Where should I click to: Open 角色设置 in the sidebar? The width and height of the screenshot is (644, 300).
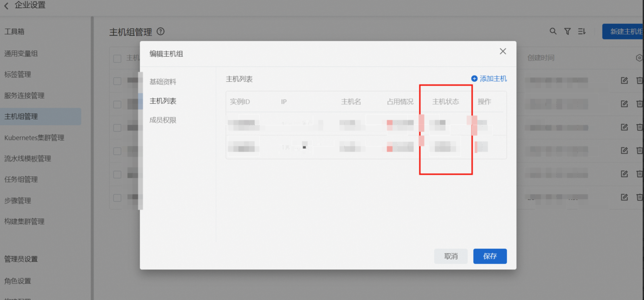pyautogui.click(x=18, y=281)
